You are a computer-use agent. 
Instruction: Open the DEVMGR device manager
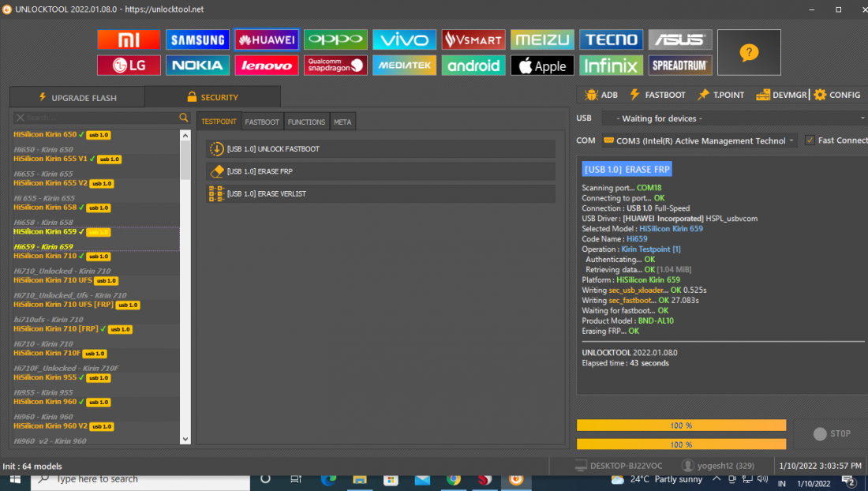pos(782,96)
